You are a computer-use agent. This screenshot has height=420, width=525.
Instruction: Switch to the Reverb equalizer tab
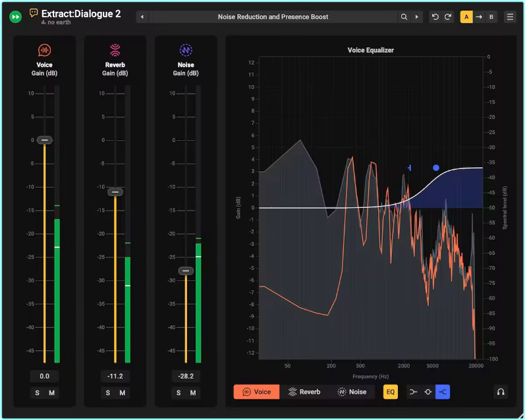click(x=304, y=392)
